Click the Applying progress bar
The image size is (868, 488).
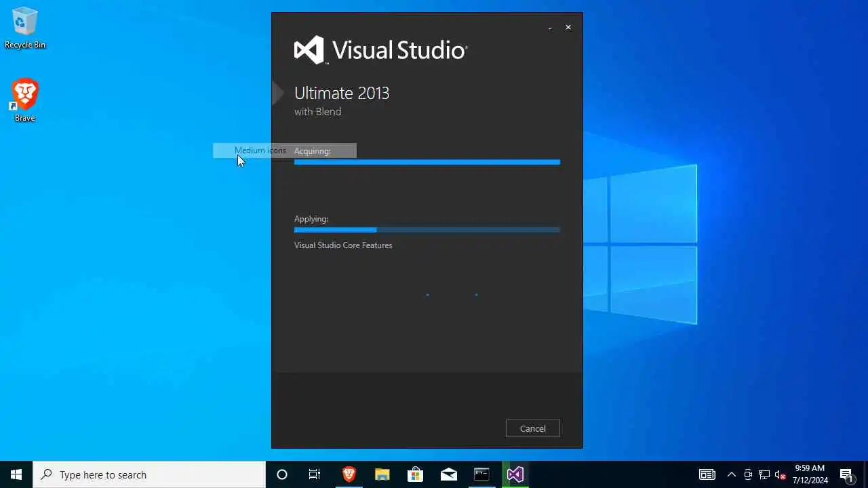427,230
